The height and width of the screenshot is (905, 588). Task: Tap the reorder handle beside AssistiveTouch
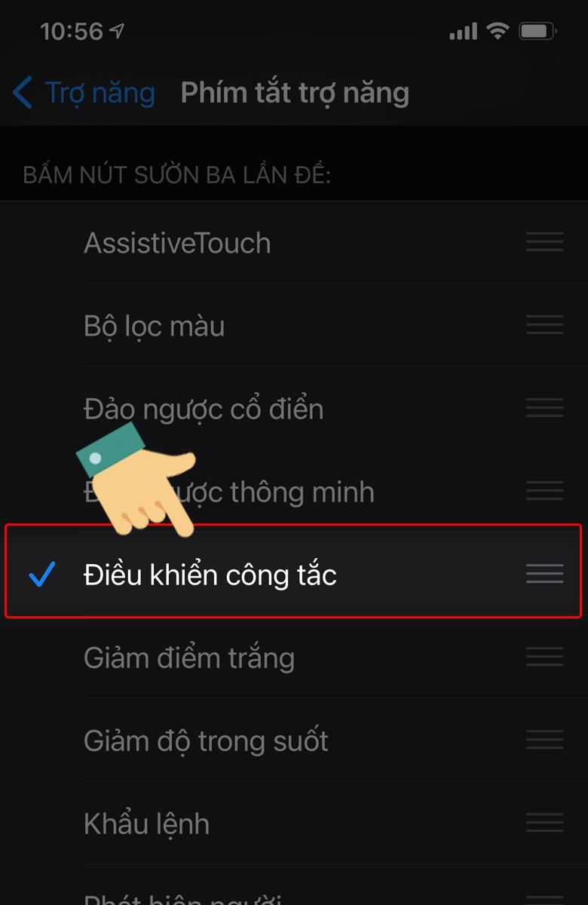pos(544,241)
